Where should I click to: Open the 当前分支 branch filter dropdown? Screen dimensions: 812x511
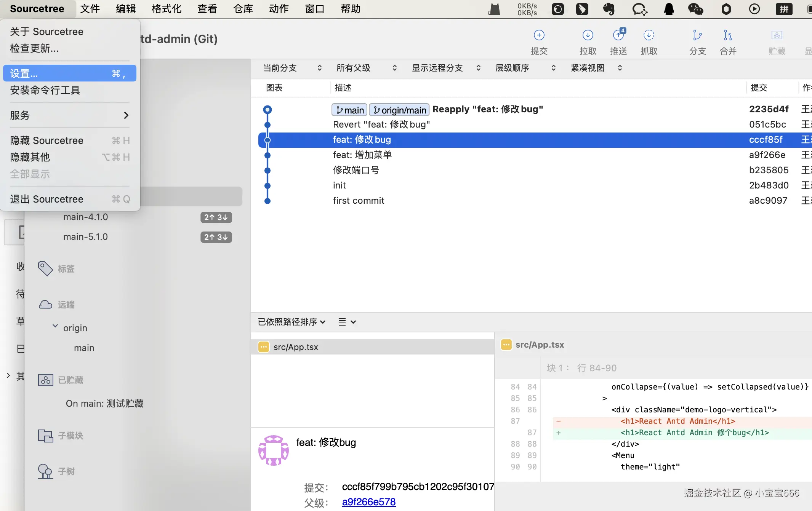(x=292, y=68)
